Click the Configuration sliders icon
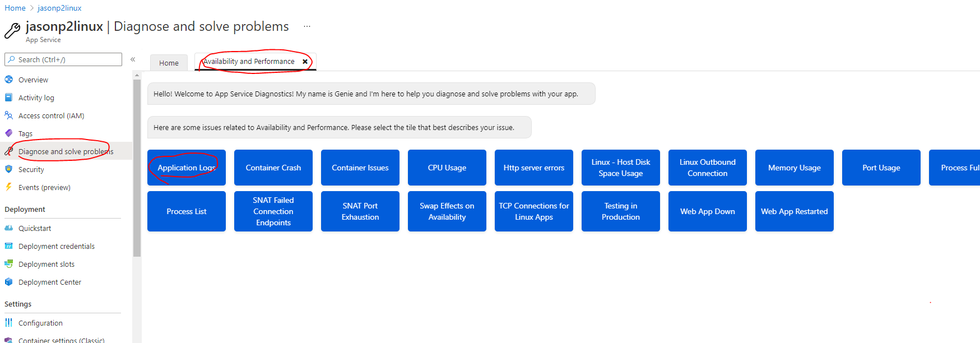980x343 pixels. pyautogui.click(x=8, y=323)
